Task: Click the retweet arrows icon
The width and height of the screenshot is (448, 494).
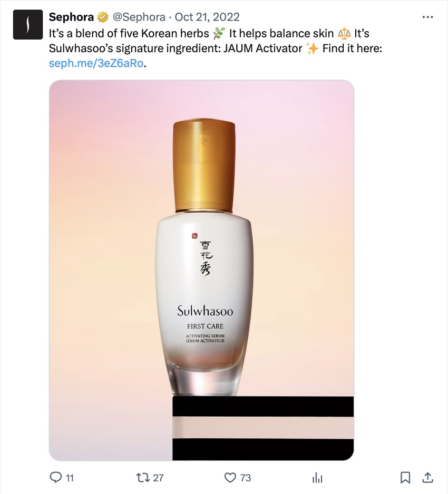Action: click(x=143, y=478)
